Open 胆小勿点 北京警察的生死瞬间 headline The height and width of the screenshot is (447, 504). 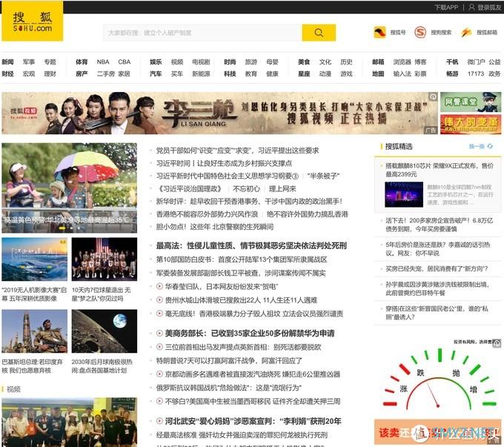click(215, 227)
